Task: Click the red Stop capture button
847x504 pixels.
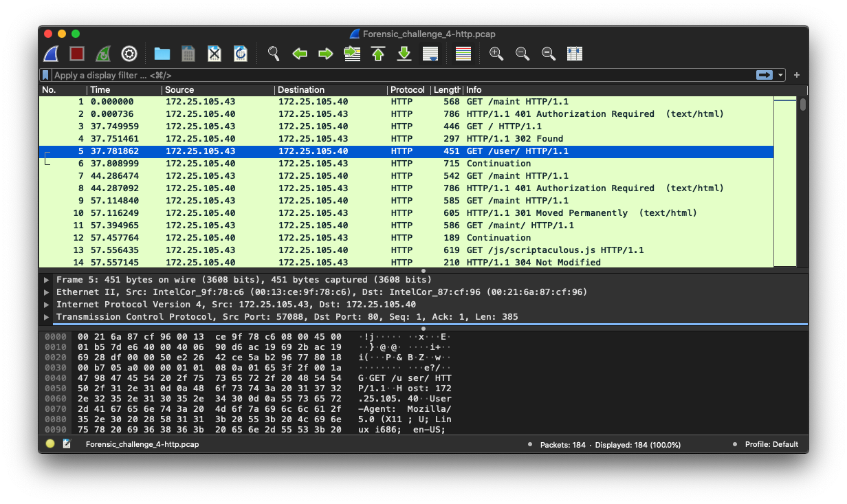Action: coord(77,54)
